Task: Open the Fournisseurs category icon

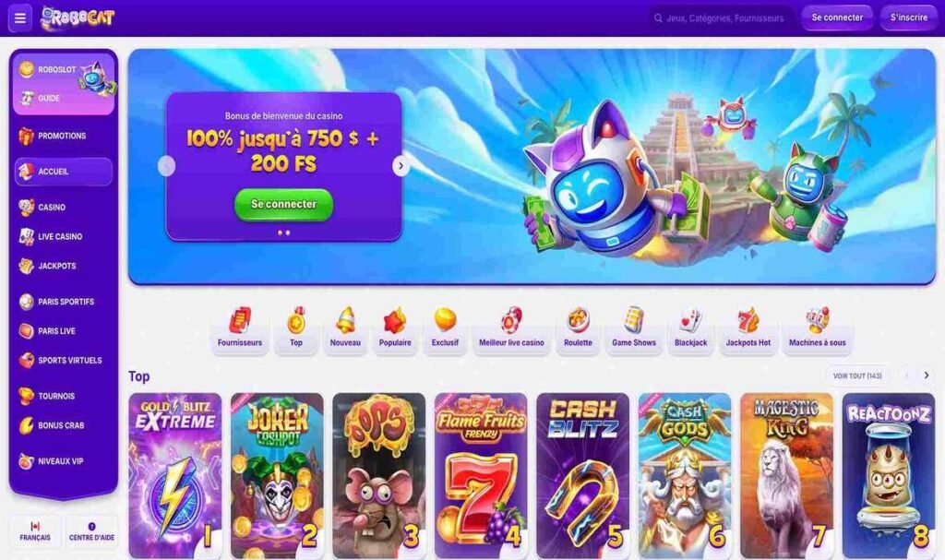Action: click(x=240, y=320)
